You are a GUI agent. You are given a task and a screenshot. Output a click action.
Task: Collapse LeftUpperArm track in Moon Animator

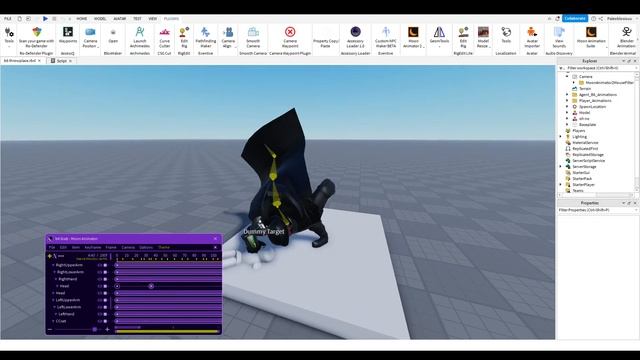coord(53,300)
